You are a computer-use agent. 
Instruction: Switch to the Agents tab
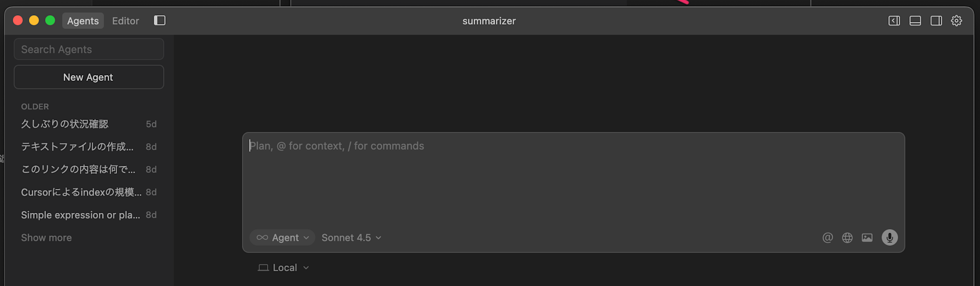pos(83,21)
